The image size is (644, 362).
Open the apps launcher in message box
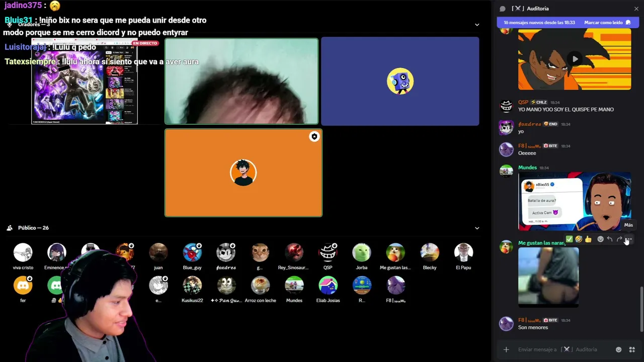pyautogui.click(x=632, y=349)
